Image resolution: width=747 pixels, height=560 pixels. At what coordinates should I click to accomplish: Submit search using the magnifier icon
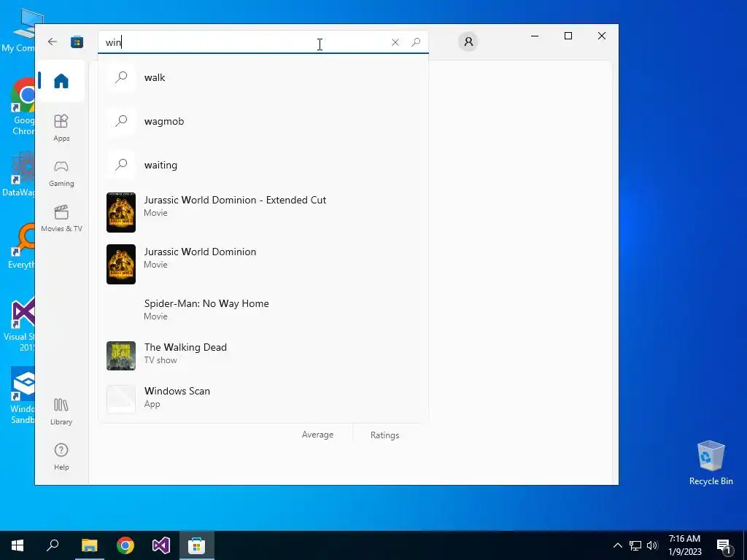click(416, 42)
